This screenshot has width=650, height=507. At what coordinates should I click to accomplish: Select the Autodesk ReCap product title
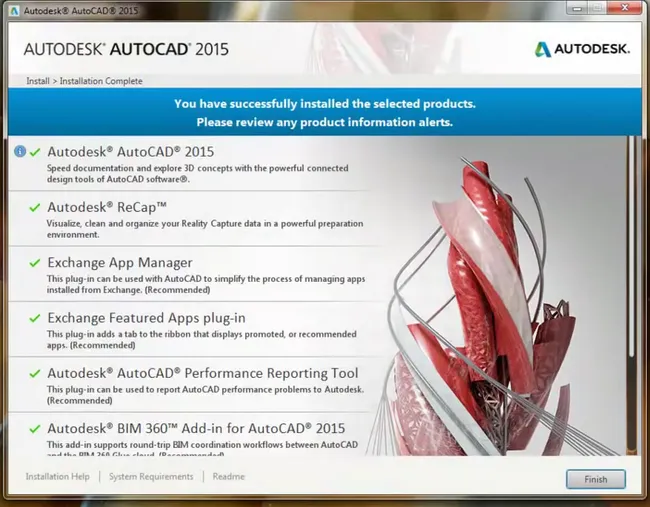point(107,207)
